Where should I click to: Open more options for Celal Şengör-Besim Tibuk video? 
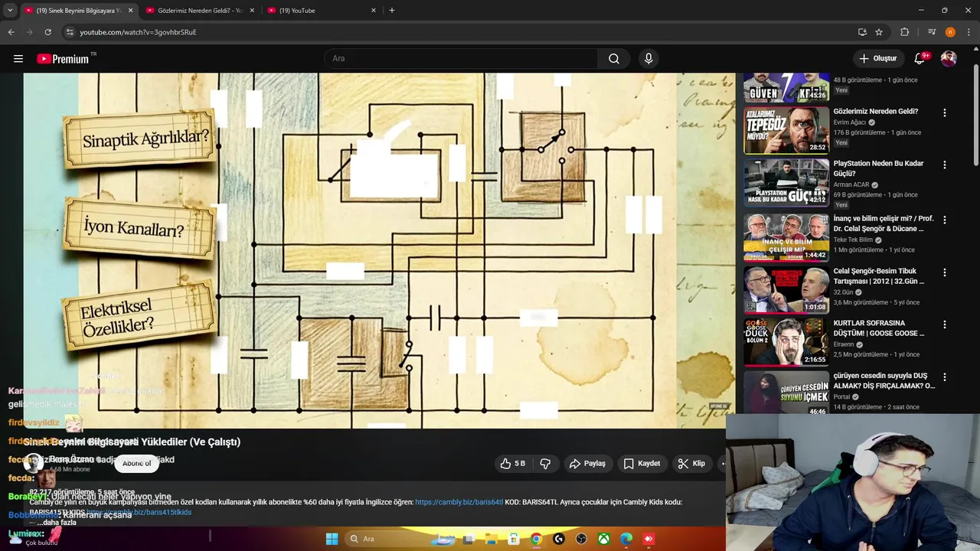944,272
